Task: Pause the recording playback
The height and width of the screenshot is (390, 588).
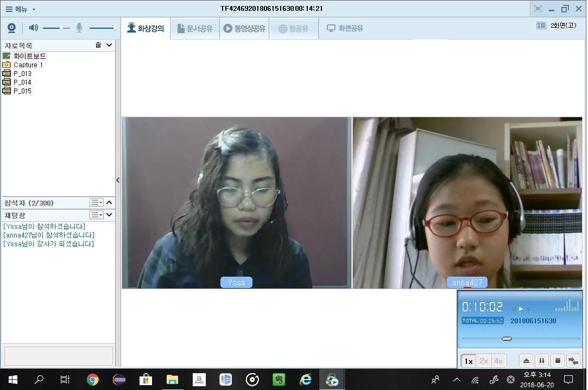Action: click(542, 361)
